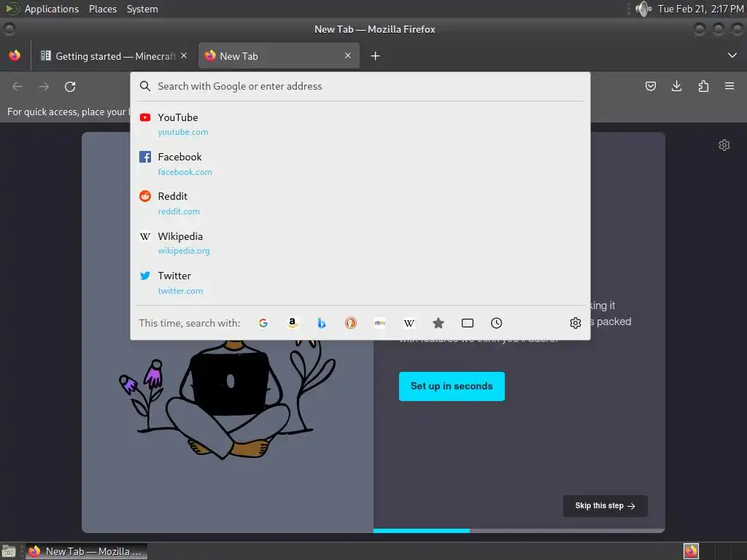Click wikipedia.org URL text
747x560 pixels.
[184, 251]
